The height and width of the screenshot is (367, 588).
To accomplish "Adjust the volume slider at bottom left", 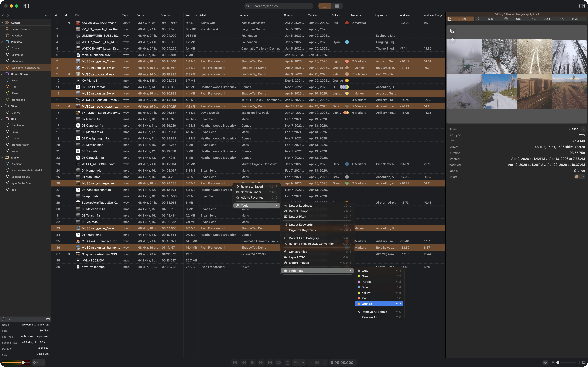I will tap(23, 362).
